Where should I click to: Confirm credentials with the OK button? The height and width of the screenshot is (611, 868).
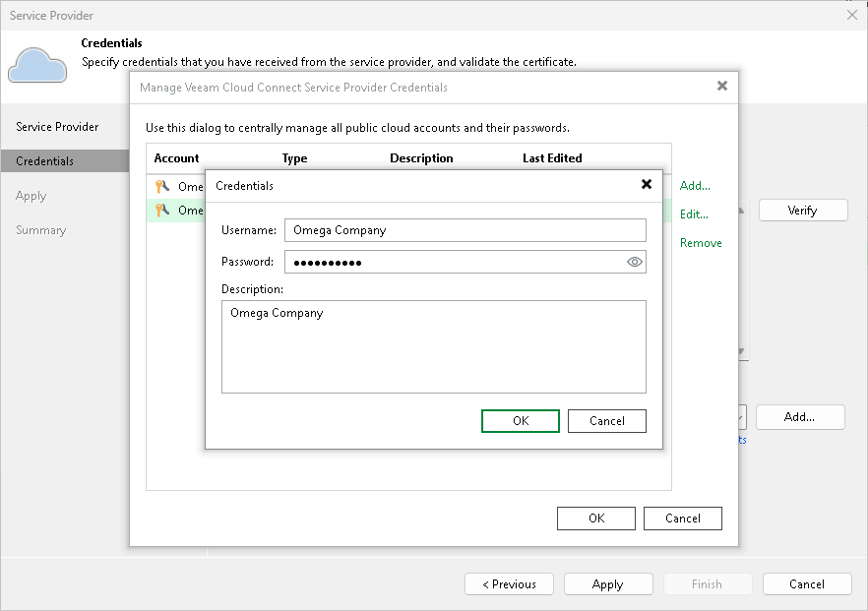coord(520,420)
